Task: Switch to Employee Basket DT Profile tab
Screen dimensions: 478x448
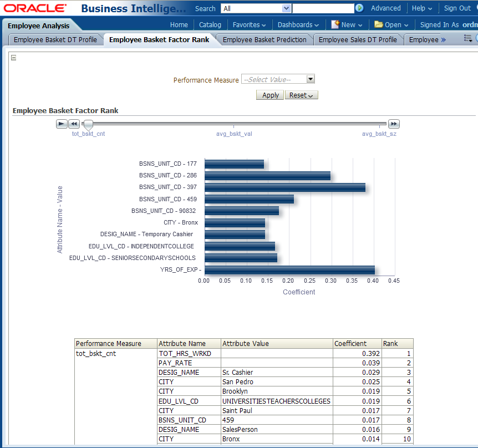Action: [55, 39]
